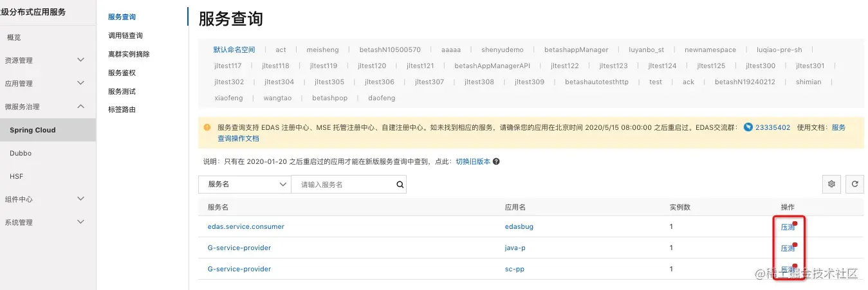This screenshot has height=290, width=868.
Task: Expand the 应用管理 sidebar section
Action: point(80,83)
